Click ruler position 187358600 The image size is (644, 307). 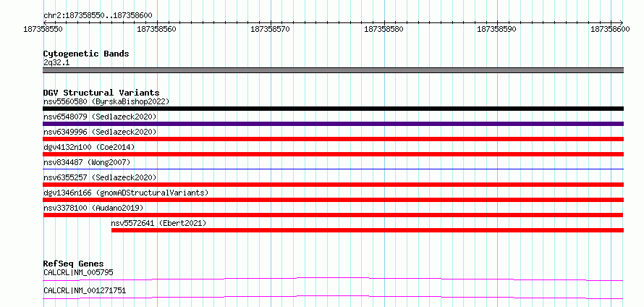click(610, 29)
